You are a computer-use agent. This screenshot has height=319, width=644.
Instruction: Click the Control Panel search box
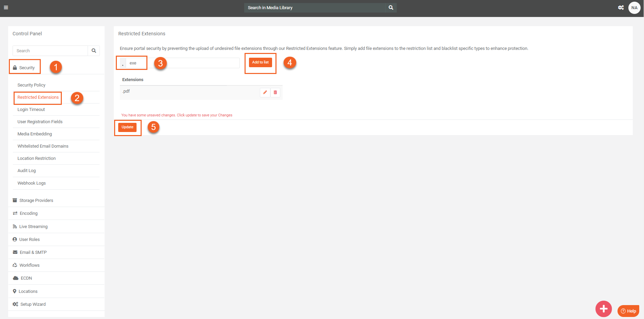[x=50, y=51]
